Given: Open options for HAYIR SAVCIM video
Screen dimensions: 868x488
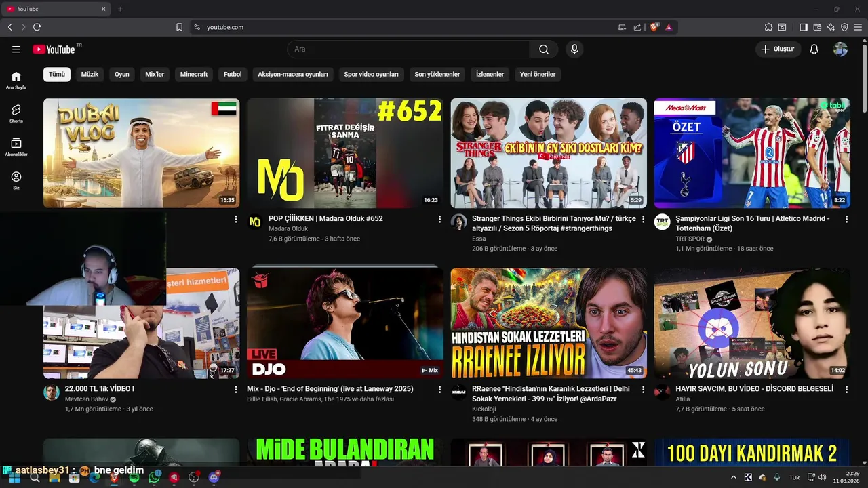Looking at the screenshot, I should point(846,390).
